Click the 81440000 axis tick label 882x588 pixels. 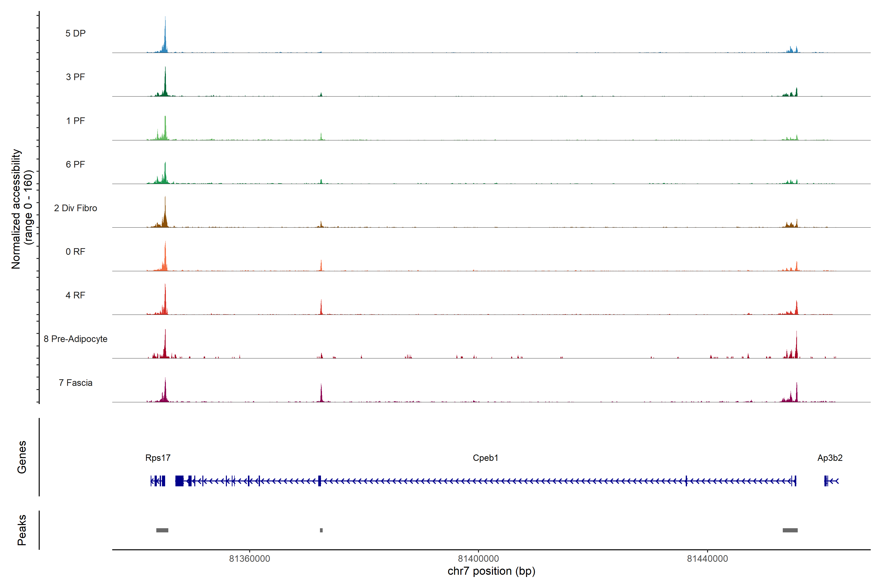[x=707, y=558]
